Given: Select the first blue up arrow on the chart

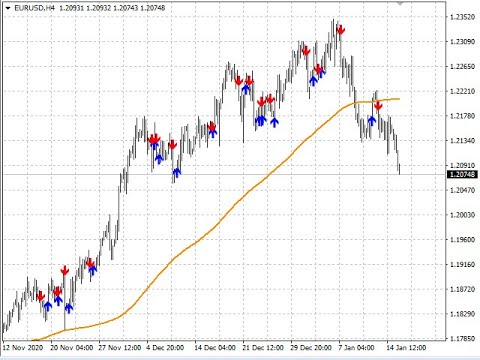Looking at the screenshot, I should pos(48,306).
